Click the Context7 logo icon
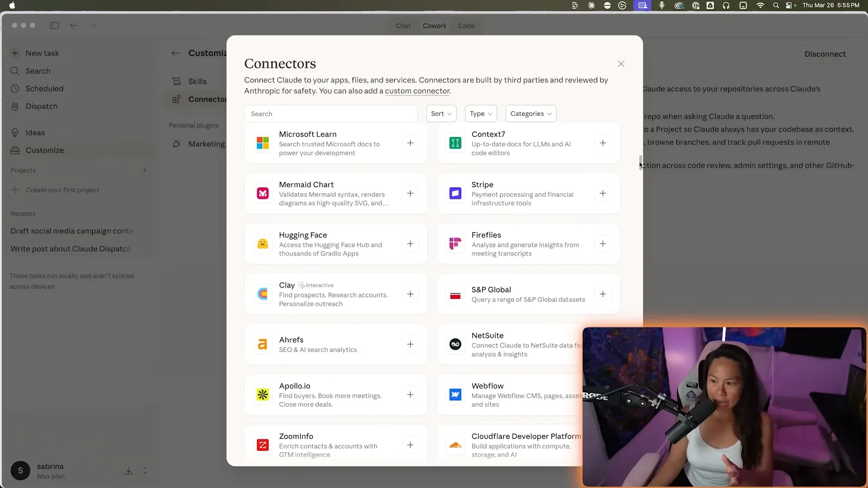Viewport: 868px width, 488px height. 455,143
